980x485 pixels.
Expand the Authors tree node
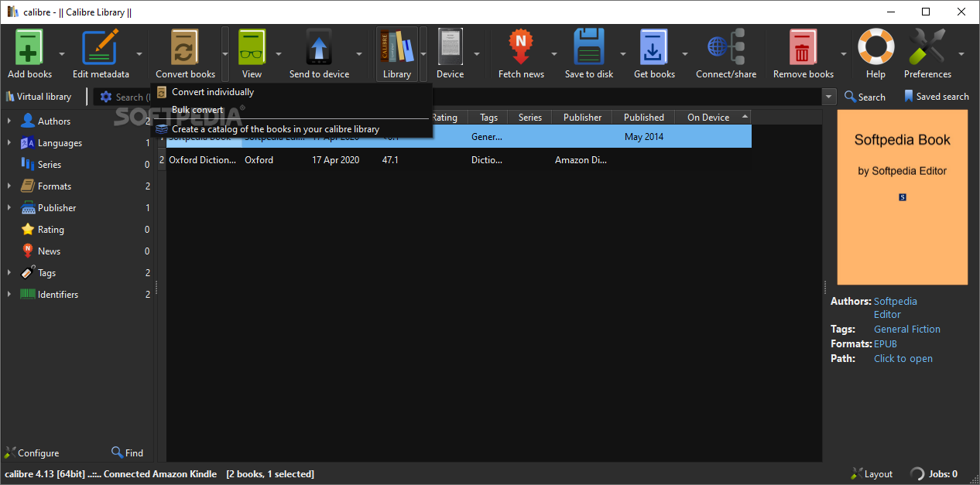(9, 121)
